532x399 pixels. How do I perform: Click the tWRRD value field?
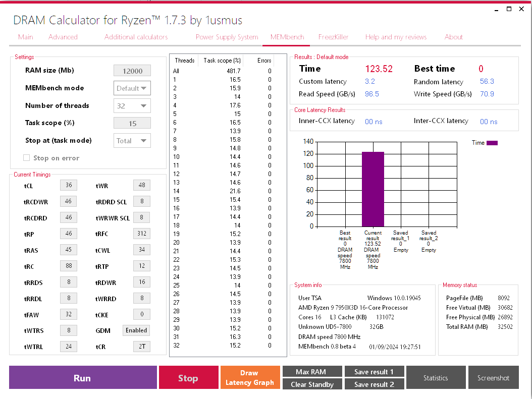tap(142, 298)
